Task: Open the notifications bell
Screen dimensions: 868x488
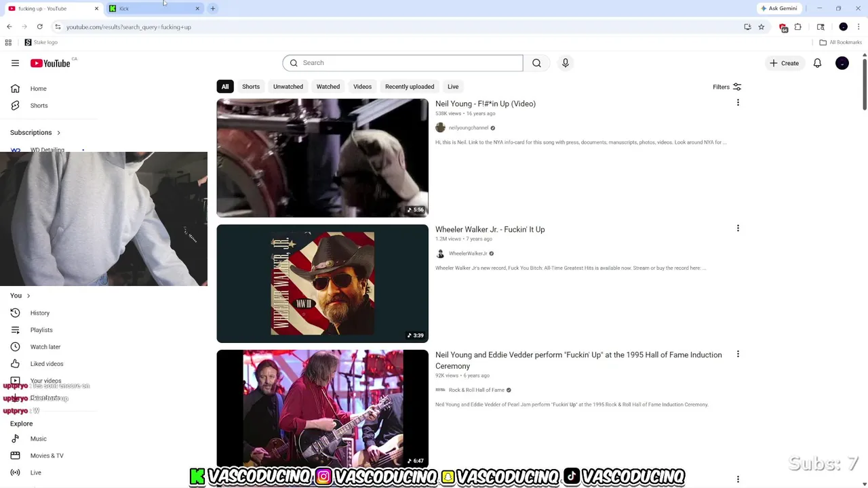Action: [x=817, y=63]
